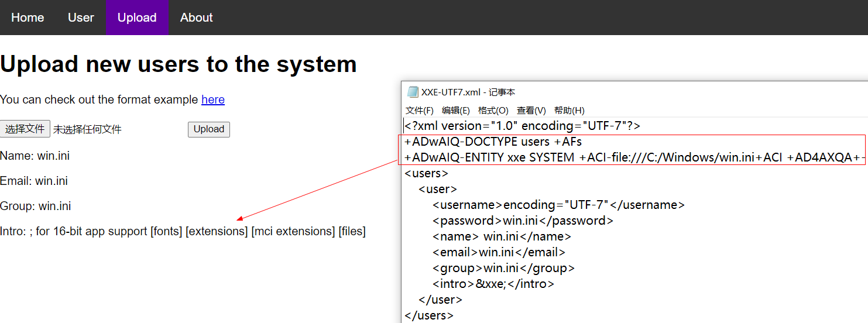Click the <email>win.ini</email> line
Screen dimensions: 868x323
(x=499, y=252)
